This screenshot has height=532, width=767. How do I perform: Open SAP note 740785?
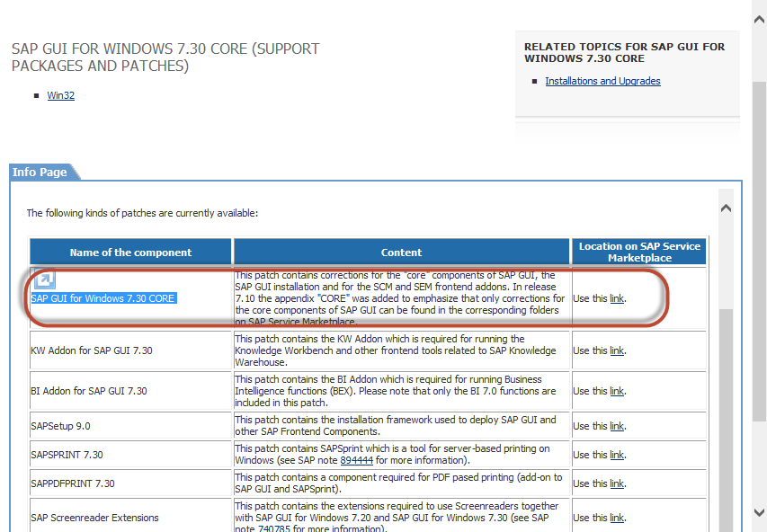[274, 528]
